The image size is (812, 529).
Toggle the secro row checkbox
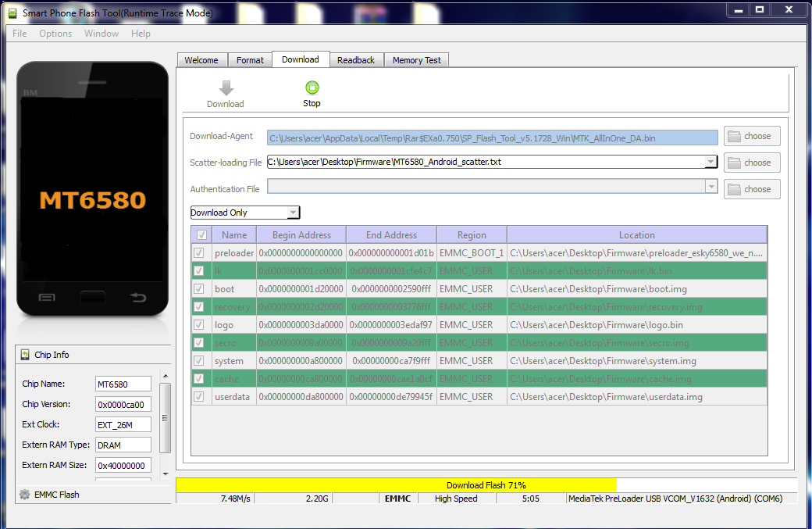(x=199, y=342)
